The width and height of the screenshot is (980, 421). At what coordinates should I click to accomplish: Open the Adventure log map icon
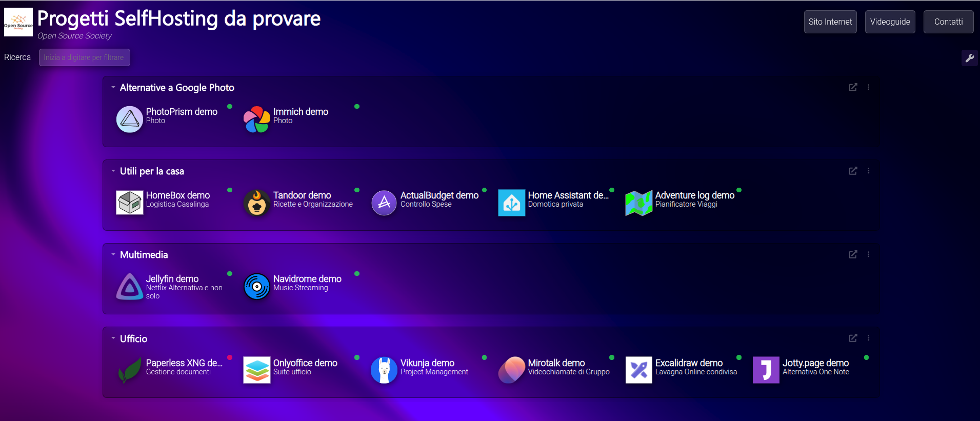click(639, 203)
